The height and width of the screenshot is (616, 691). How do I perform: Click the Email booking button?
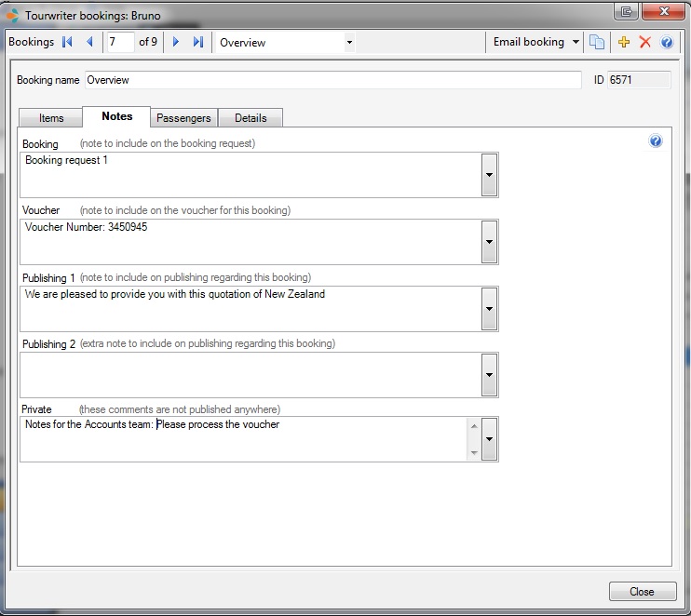pos(528,42)
